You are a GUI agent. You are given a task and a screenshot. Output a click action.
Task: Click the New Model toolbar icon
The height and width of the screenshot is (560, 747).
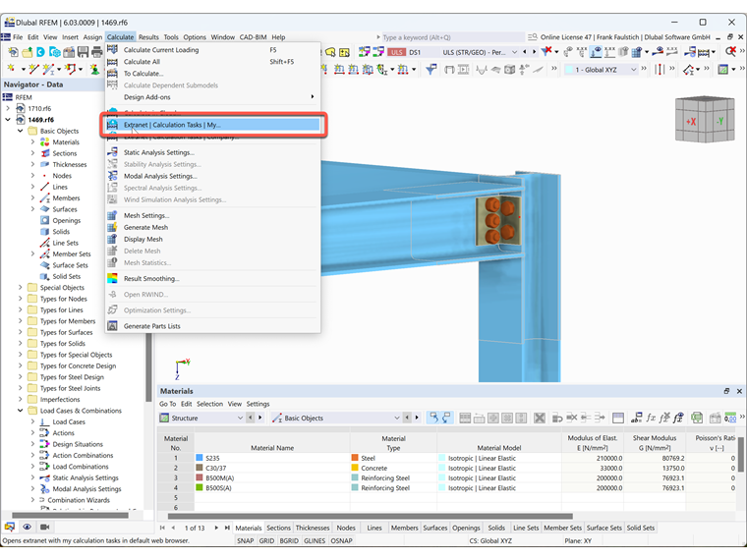[13, 52]
